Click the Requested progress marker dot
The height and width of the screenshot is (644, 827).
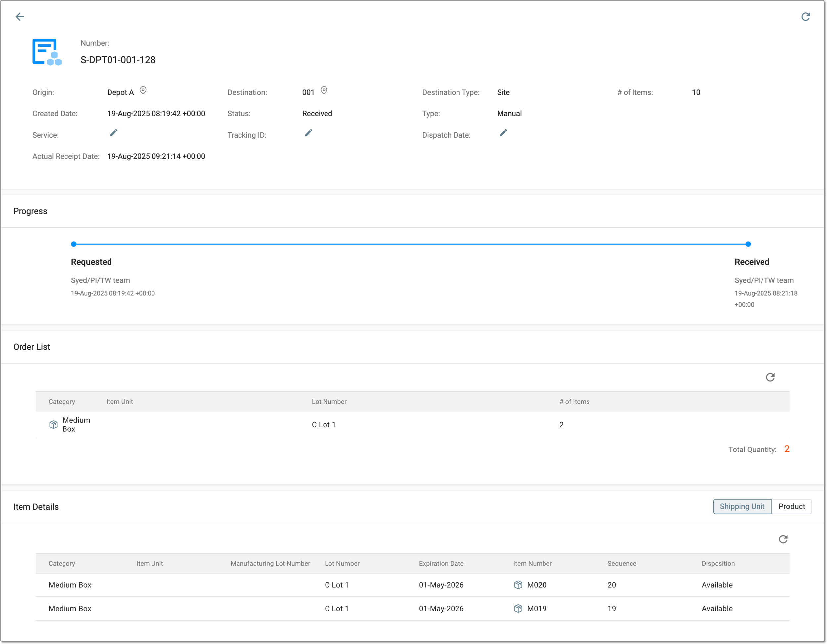coord(74,244)
